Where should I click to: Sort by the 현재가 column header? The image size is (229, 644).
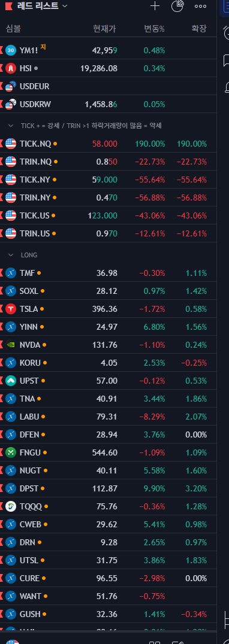(104, 29)
